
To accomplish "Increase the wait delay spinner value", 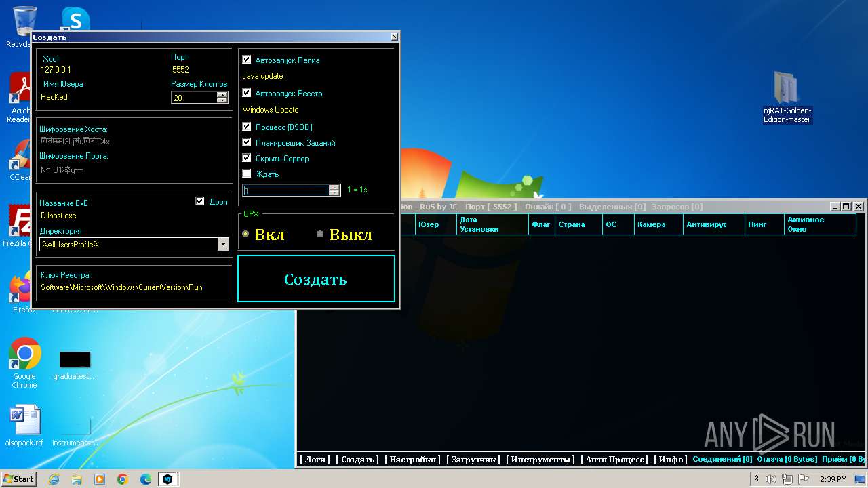I will click(334, 188).
